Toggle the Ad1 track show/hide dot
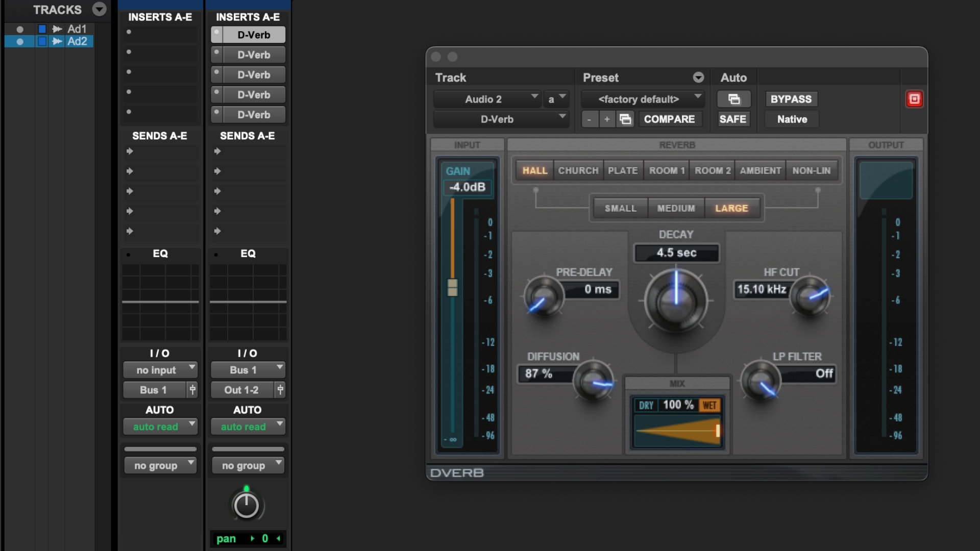The image size is (980, 551). point(20,29)
